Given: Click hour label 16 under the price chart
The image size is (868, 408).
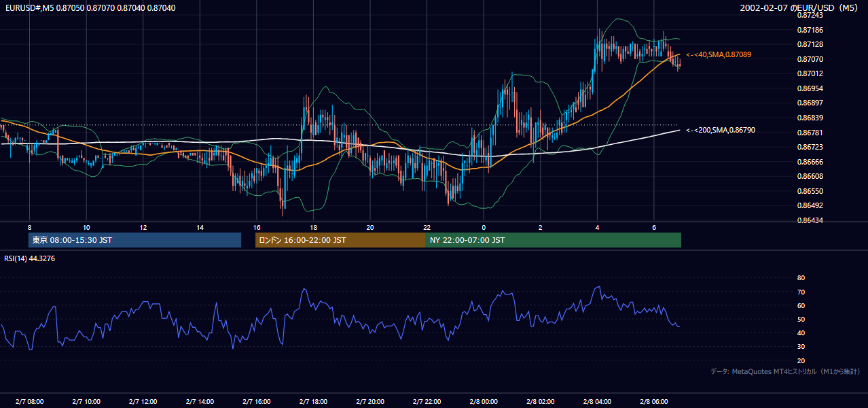Looking at the screenshot, I should click(257, 227).
